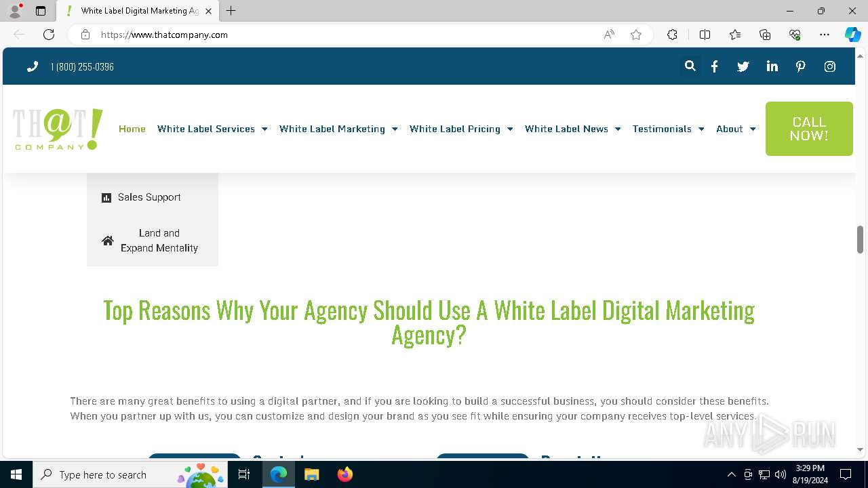The width and height of the screenshot is (868, 488).
Task: Click the house icon beside Land and Expand
Action: pyautogui.click(x=108, y=241)
